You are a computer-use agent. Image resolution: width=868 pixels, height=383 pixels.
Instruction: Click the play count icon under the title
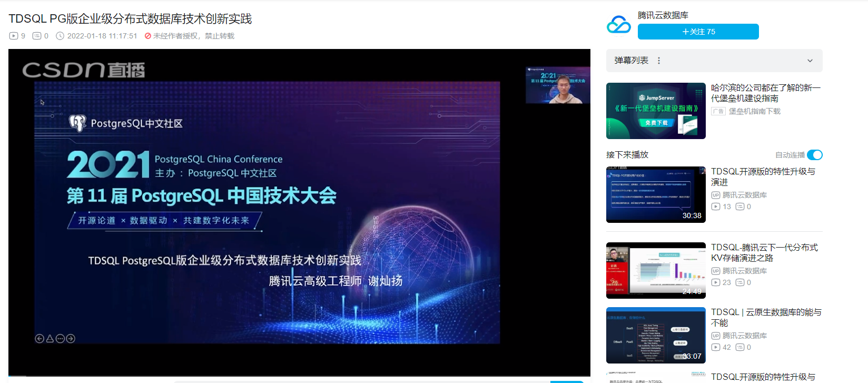[14, 36]
